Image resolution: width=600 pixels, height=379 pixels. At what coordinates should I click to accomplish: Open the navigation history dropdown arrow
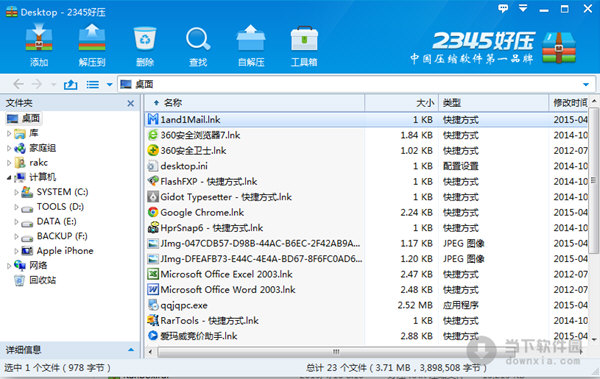pos(54,84)
